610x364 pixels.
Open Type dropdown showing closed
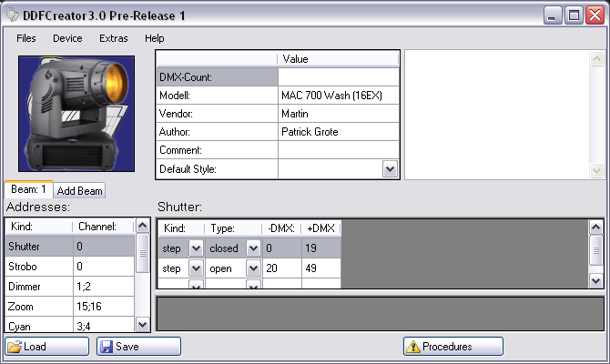[253, 248]
